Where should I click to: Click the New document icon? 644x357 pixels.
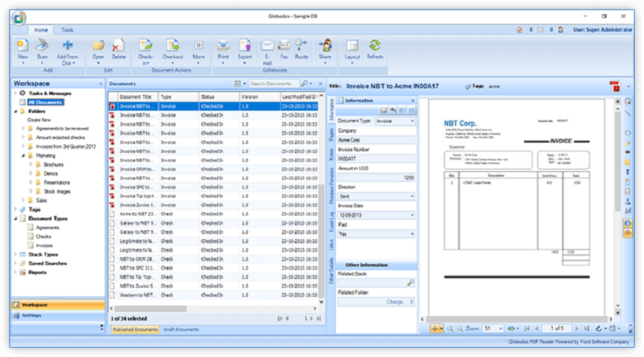tap(23, 45)
